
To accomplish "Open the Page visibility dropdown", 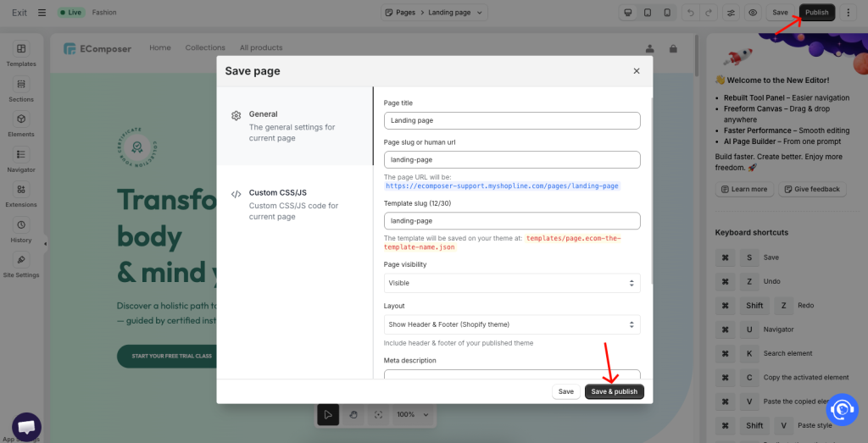I will pyautogui.click(x=511, y=283).
